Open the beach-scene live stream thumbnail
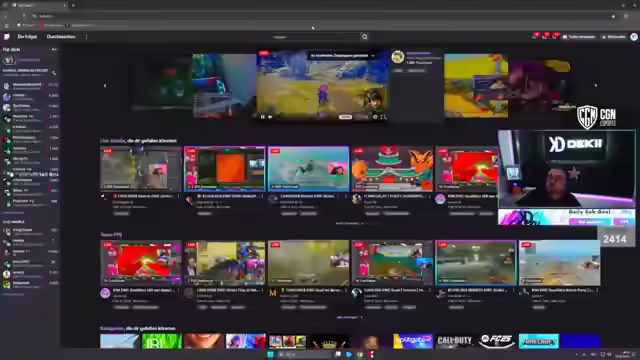Viewport: 640px width, 360px height. click(x=560, y=262)
